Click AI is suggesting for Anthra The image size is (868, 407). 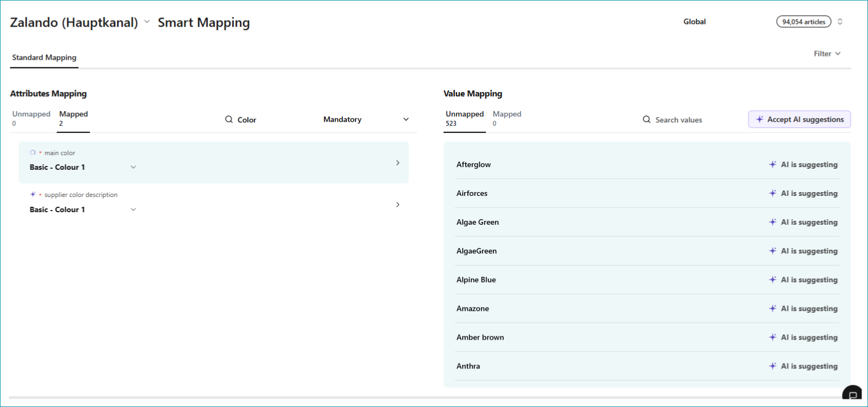[809, 366]
